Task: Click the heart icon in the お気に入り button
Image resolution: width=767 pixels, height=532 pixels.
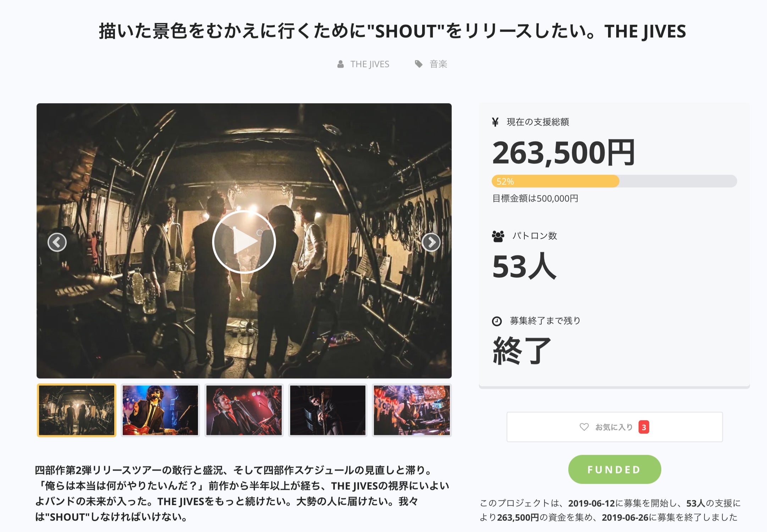Action: 584,427
